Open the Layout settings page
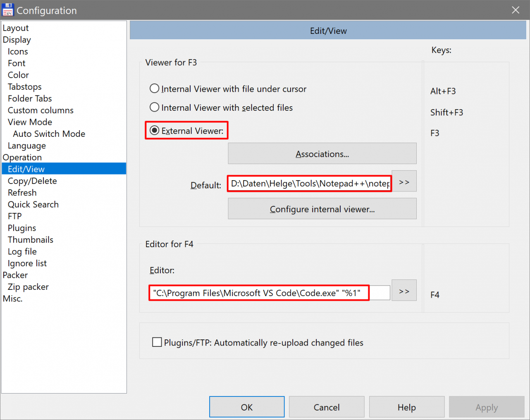Image resolution: width=530 pixels, height=420 pixels. click(x=16, y=28)
